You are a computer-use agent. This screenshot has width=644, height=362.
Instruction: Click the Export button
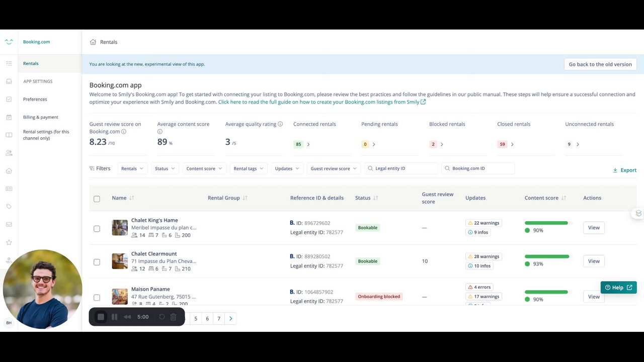pos(624,170)
